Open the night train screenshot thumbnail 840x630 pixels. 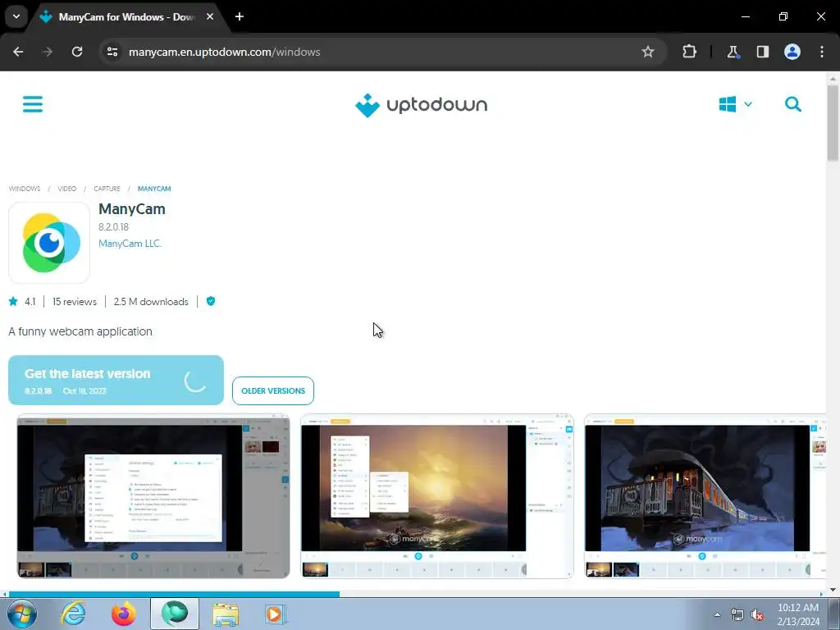[705, 496]
